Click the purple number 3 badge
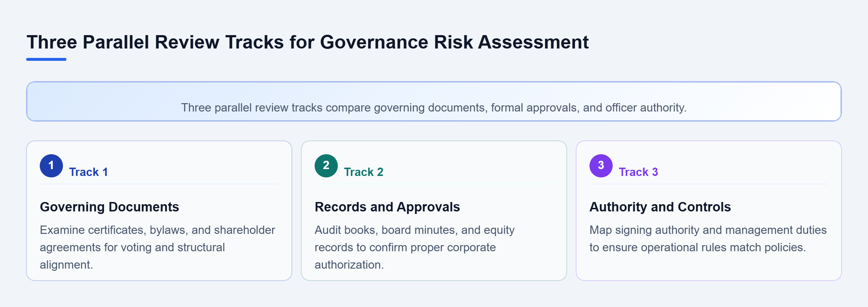Screen dimensions: 868x307 click(601, 166)
